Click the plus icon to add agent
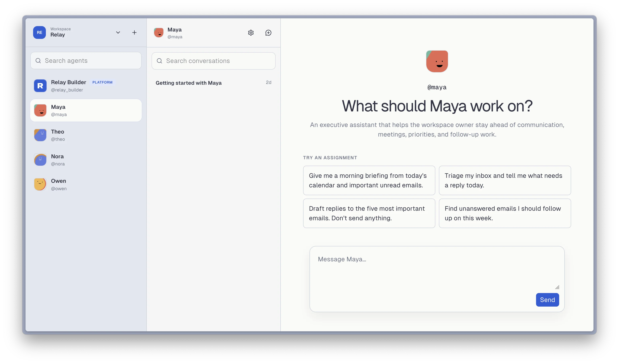 tap(134, 32)
